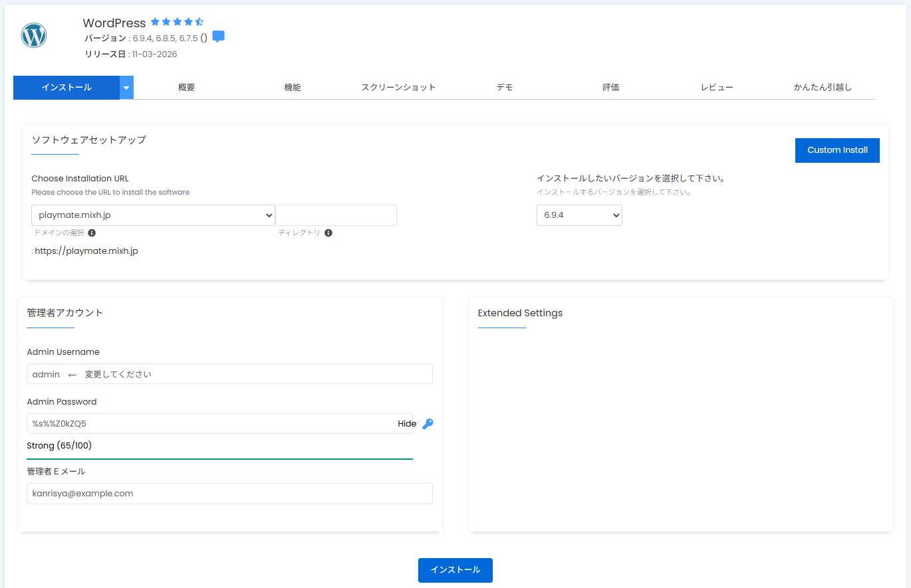Click the Extended Settings heading
Viewport: 911px width, 588px height.
(520, 313)
